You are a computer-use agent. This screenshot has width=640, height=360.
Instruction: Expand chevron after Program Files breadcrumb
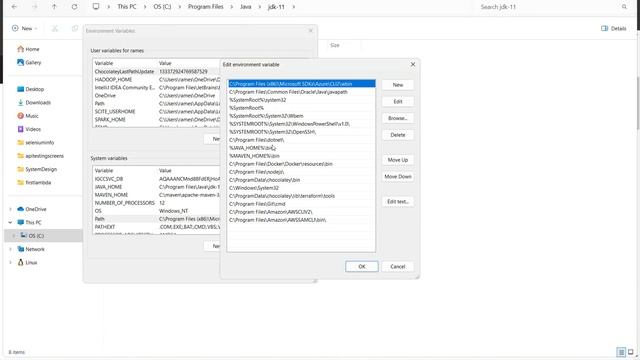[232, 7]
